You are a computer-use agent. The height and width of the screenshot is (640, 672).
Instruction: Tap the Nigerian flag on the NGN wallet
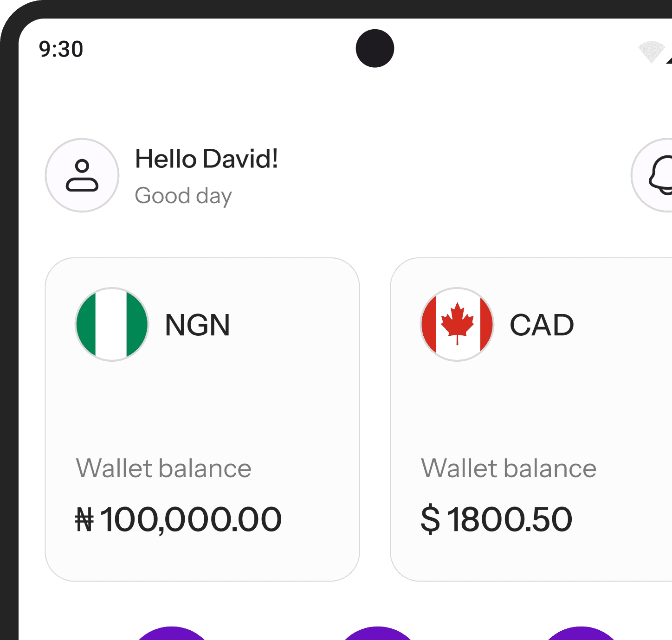click(x=111, y=324)
